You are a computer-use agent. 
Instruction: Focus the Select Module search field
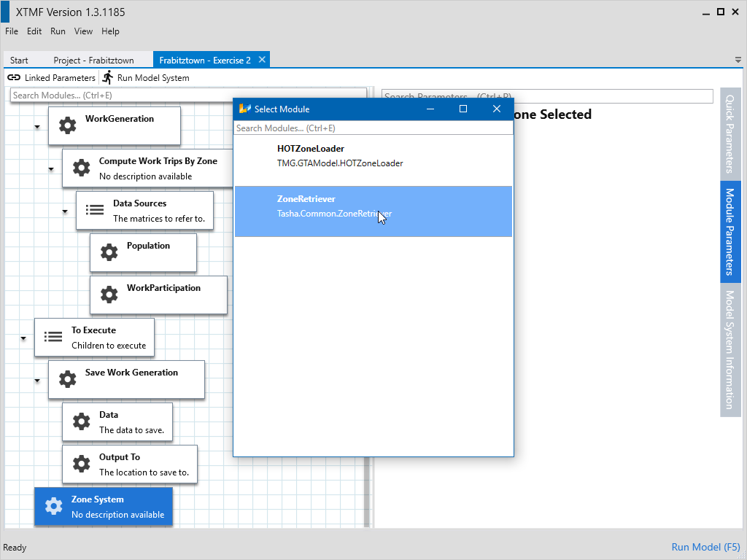coord(373,128)
